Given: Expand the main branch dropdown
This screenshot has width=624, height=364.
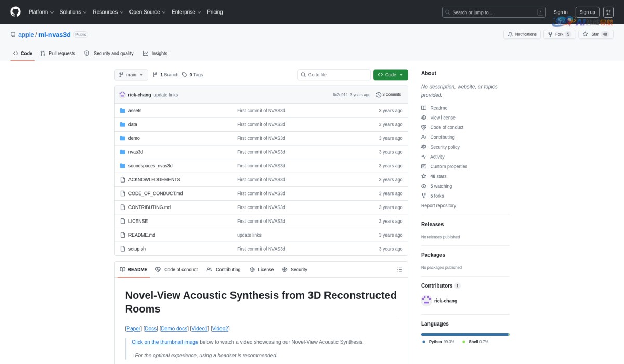Looking at the screenshot, I should [x=131, y=75].
